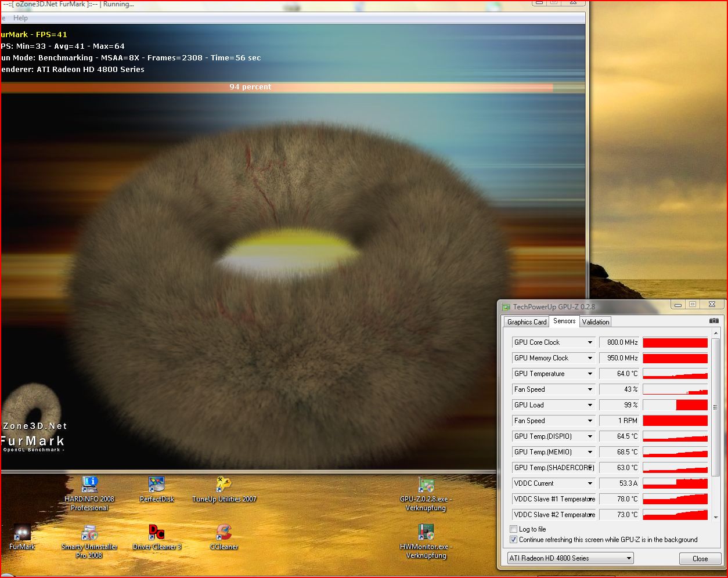Select the Sensors tab in GPU-Z
Viewport: 728px width, 578px height.
564,321
